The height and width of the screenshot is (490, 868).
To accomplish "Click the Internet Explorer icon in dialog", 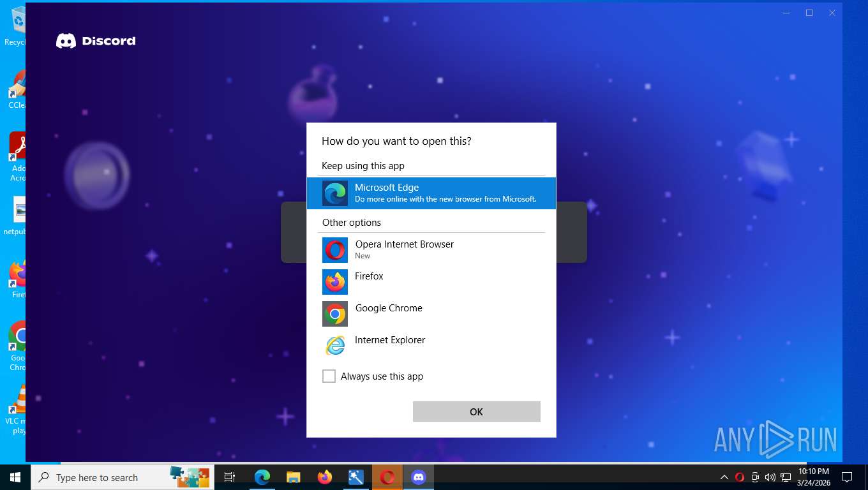I will (334, 346).
